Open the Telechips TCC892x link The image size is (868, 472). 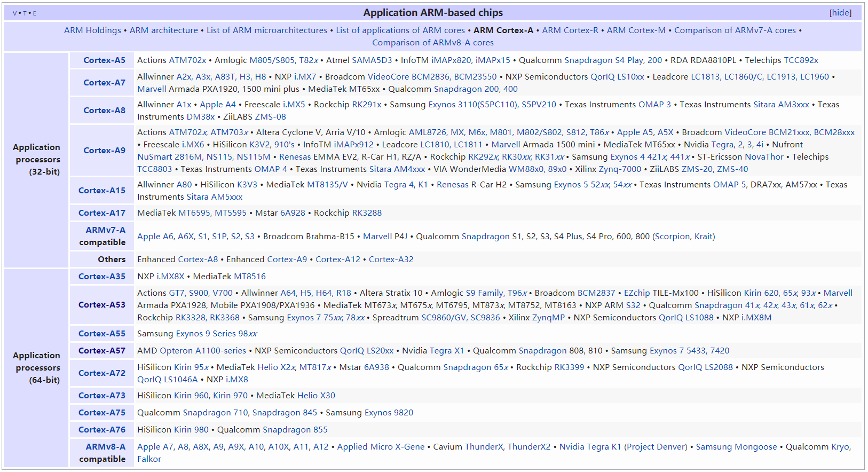800,60
